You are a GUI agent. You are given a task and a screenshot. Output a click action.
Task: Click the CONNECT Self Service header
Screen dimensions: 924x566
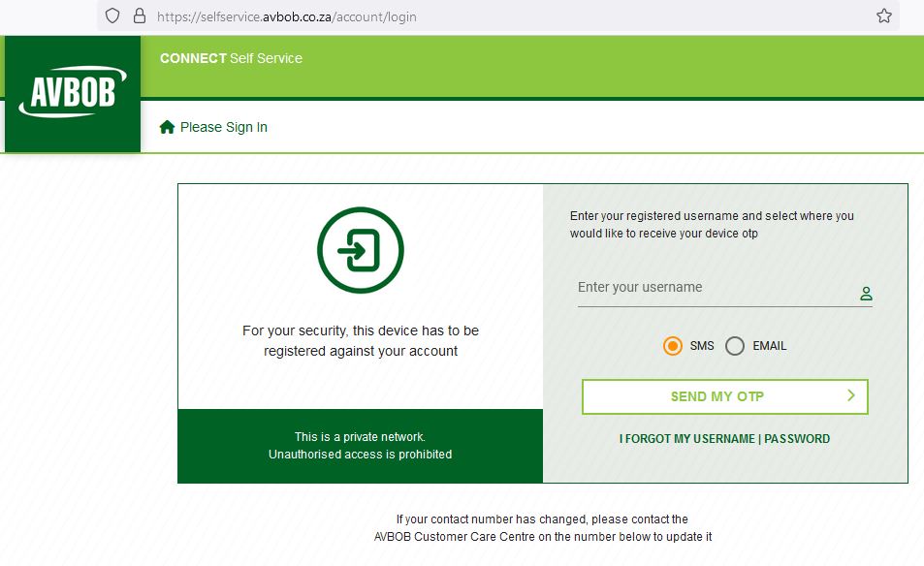(x=230, y=58)
